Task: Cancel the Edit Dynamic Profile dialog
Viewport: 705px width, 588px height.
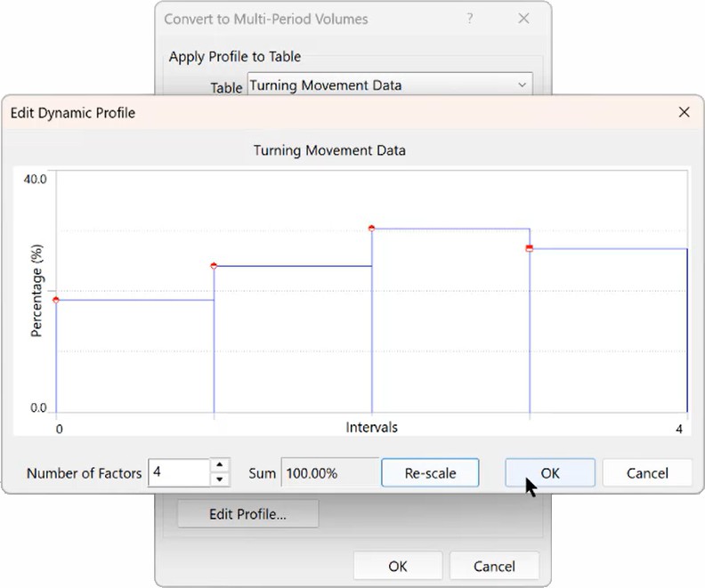Action: pyautogui.click(x=647, y=473)
